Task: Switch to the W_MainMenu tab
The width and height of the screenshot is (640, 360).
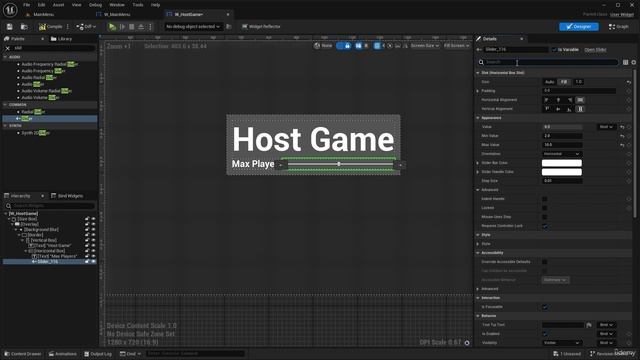Action: (x=117, y=14)
